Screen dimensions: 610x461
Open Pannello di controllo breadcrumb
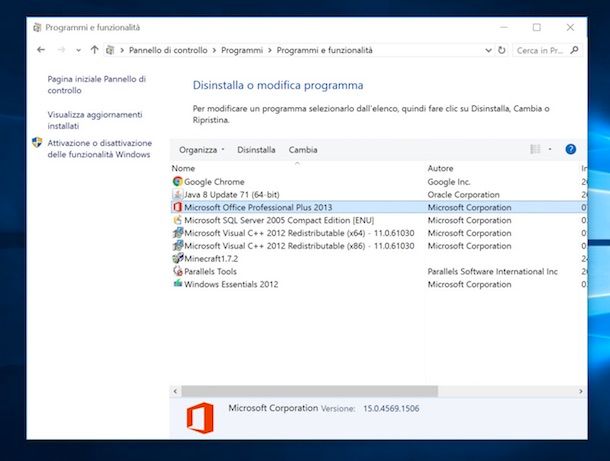168,50
